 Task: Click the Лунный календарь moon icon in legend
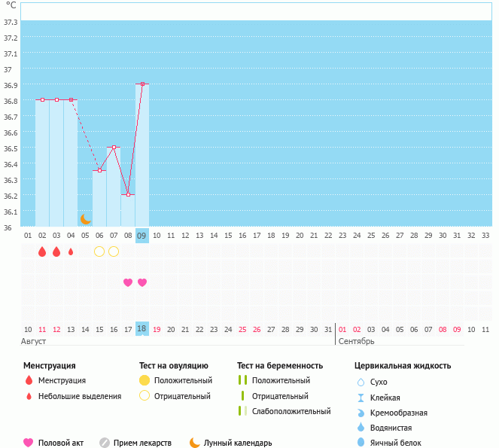click(195, 443)
